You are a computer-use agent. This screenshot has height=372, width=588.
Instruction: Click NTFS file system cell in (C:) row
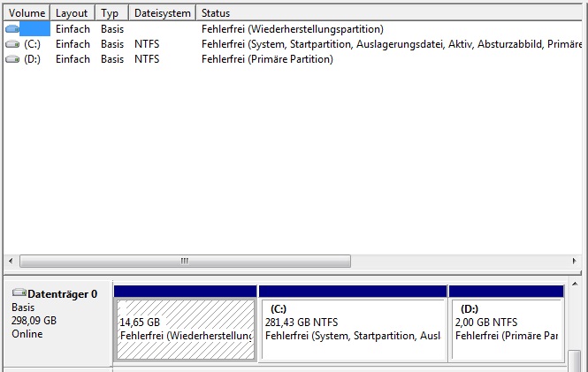coord(147,44)
